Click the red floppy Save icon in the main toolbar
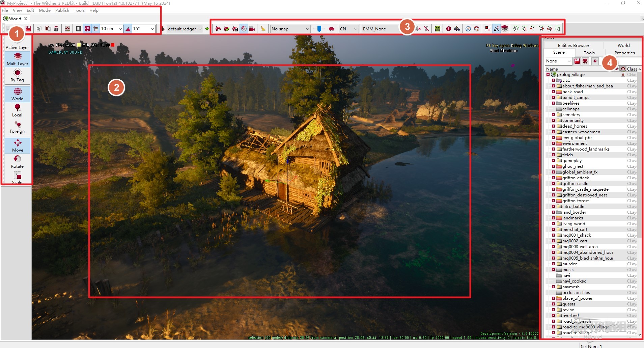The image size is (644, 348). 28,29
